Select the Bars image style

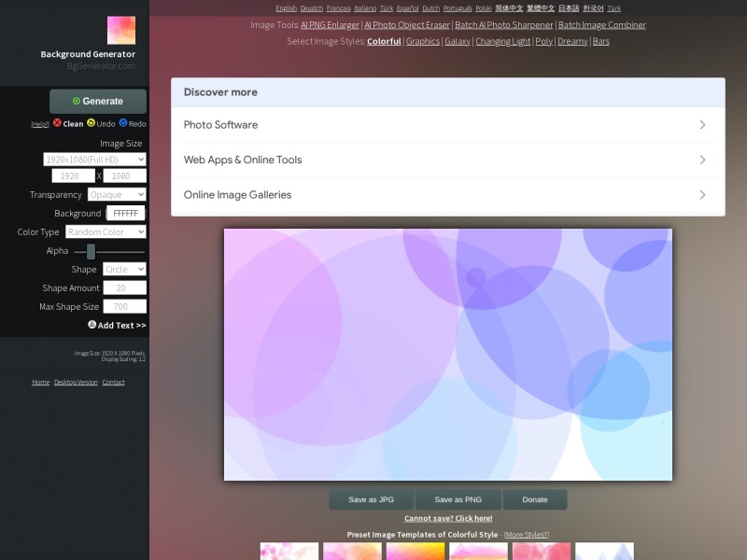(x=600, y=41)
